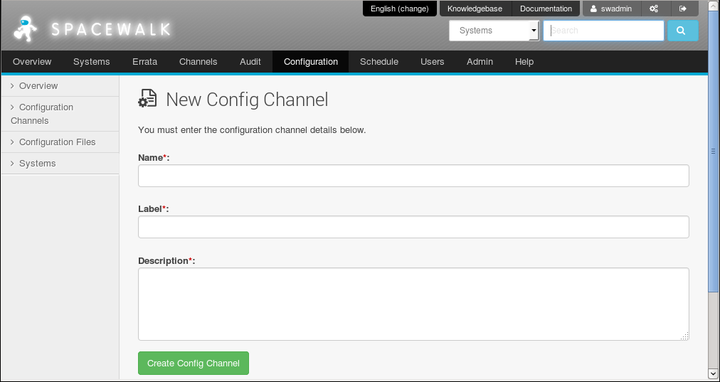
Task: Click the scrollbar down arrow
Action: (714, 373)
